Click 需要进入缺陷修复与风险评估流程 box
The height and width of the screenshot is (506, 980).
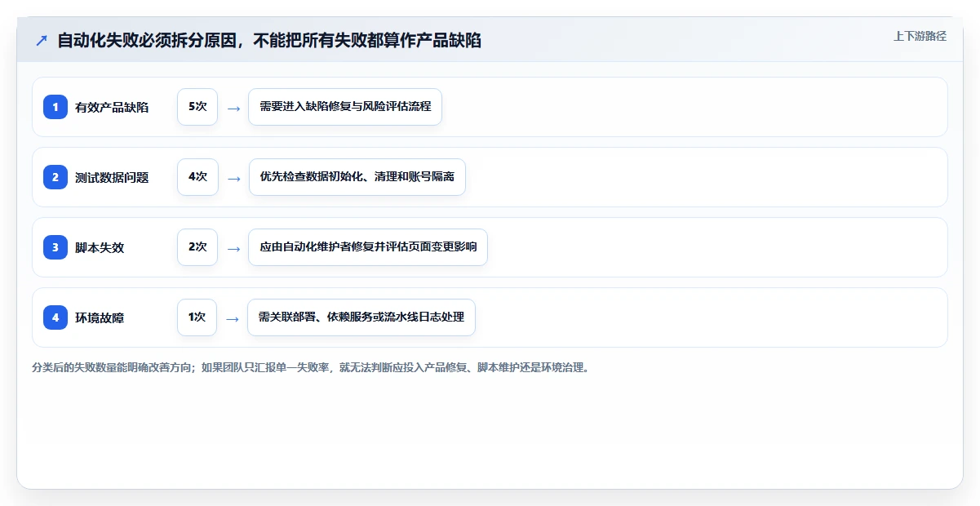(x=345, y=107)
